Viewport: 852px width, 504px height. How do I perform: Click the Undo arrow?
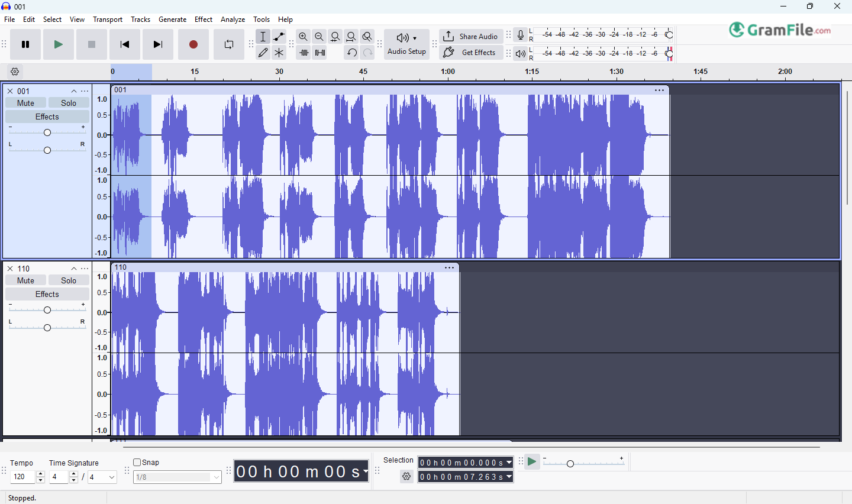coord(351,53)
